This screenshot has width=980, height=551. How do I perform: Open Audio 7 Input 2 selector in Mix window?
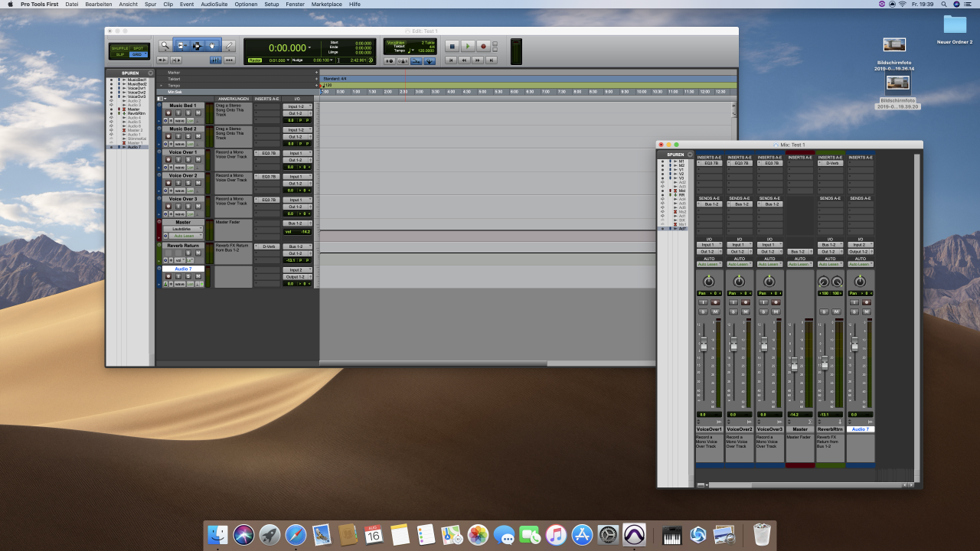tap(861, 245)
